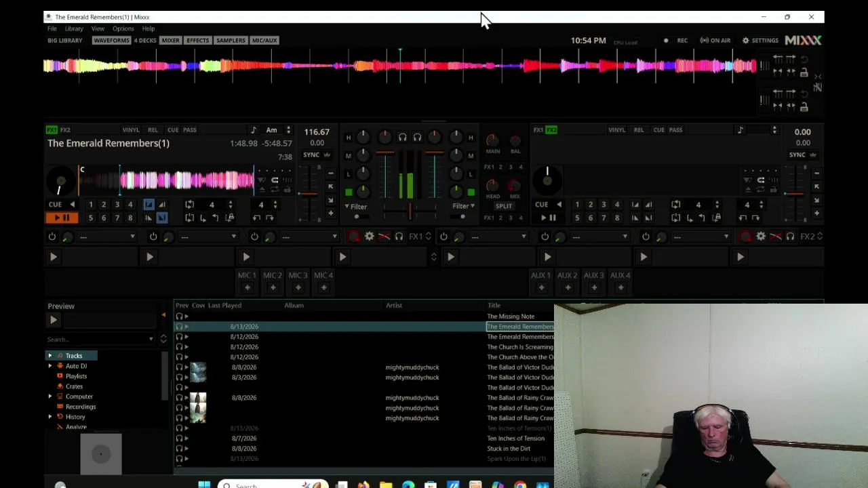The height and width of the screenshot is (488, 868).
Task: Open the first effect dropdown in FX1
Action: 107,237
